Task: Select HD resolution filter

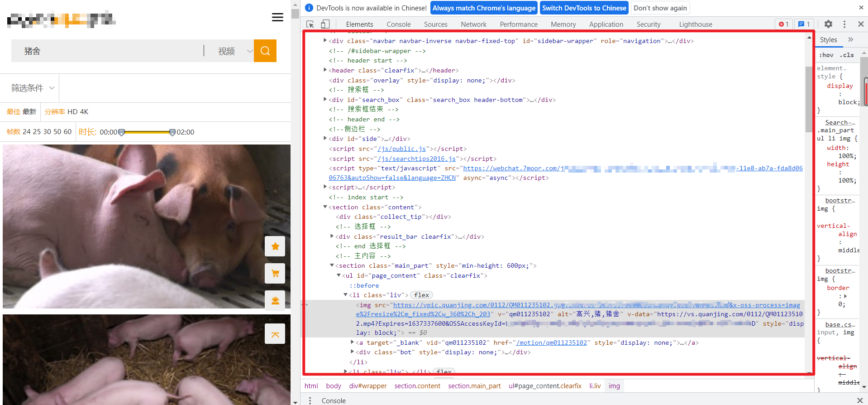Action: tap(72, 111)
